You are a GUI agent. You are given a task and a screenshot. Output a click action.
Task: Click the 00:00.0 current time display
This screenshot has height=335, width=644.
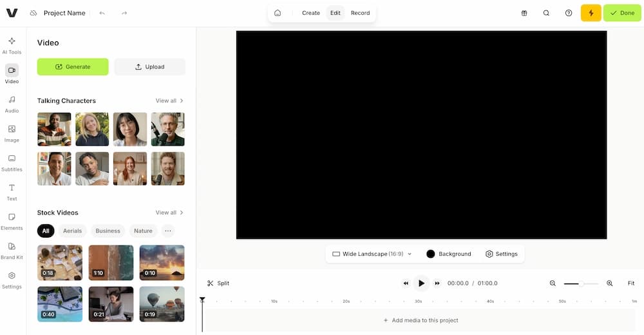pos(458,283)
